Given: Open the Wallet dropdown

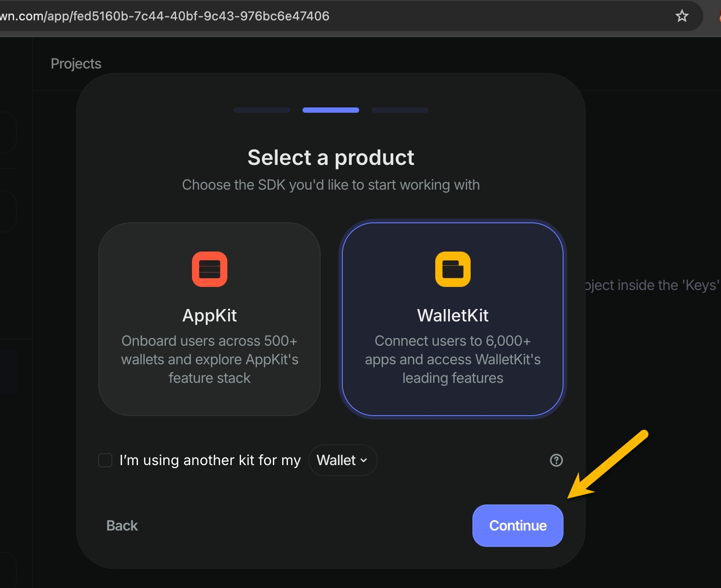Looking at the screenshot, I should pos(343,460).
